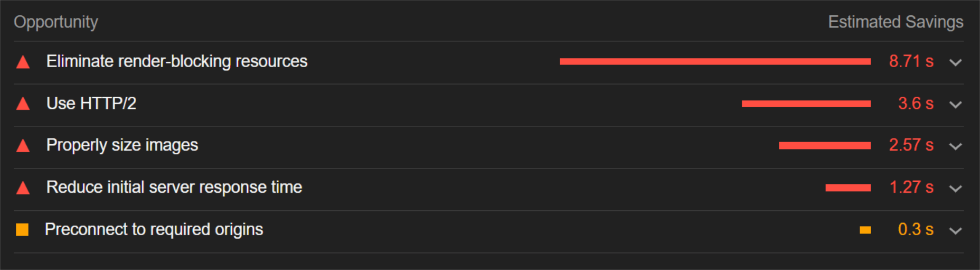The height and width of the screenshot is (270, 980).
Task: Open the Eliminate render-blocking resources audit
Action: pos(177,61)
